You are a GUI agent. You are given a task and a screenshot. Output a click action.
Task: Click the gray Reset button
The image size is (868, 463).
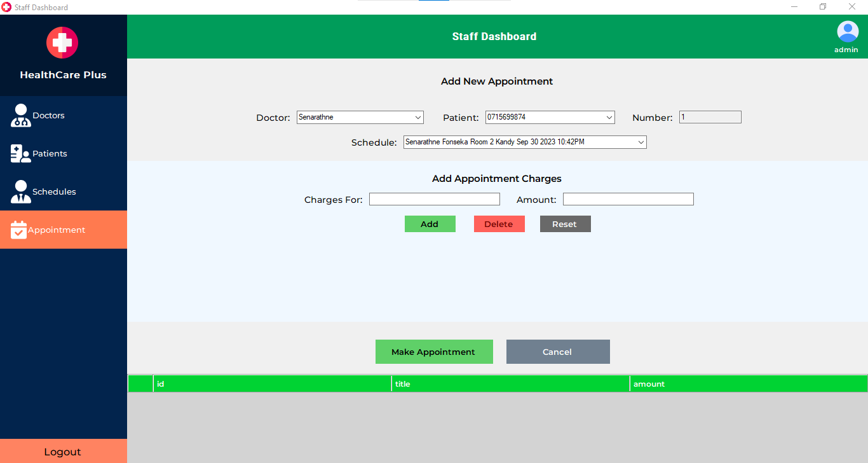566,224
